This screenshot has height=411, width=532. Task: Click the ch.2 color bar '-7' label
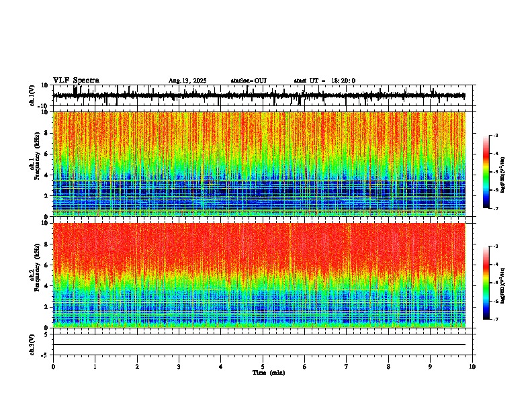495,320
